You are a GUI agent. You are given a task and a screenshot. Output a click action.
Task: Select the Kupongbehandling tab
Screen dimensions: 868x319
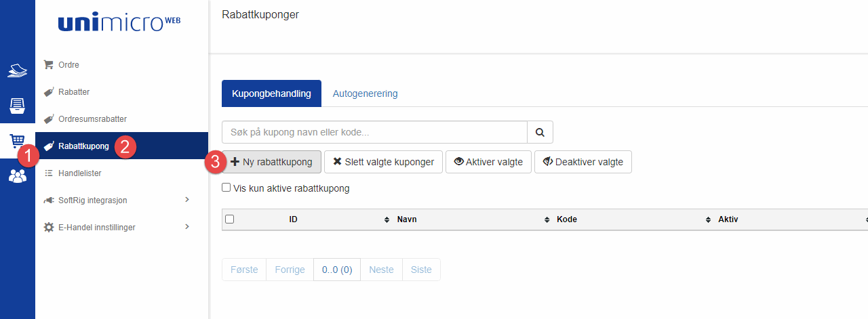pyautogui.click(x=271, y=93)
